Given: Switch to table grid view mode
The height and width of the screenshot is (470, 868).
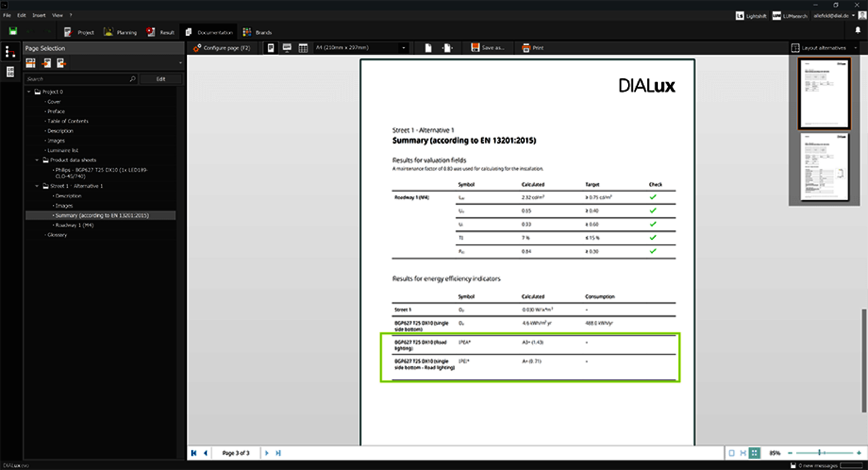Looking at the screenshot, I should [303, 48].
